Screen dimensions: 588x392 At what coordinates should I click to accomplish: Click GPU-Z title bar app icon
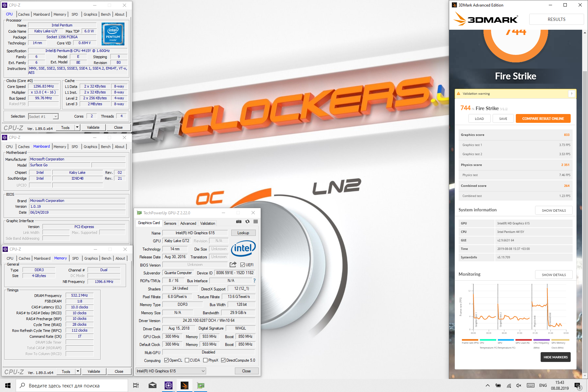139,213
